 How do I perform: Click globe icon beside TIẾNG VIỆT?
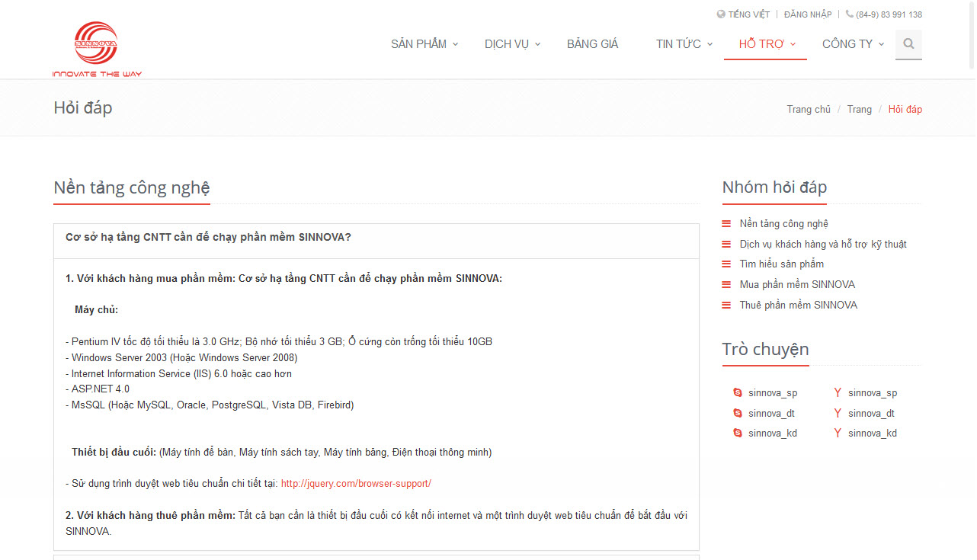click(x=721, y=14)
